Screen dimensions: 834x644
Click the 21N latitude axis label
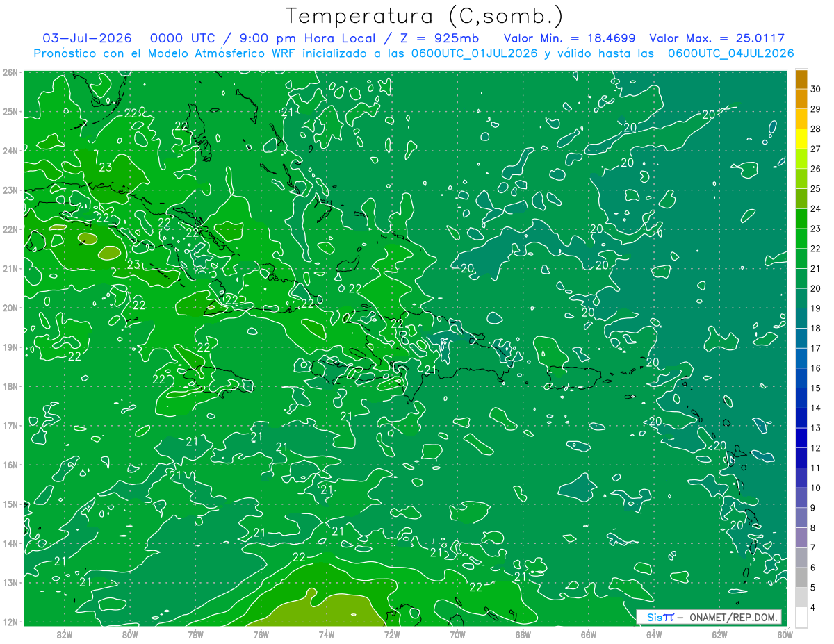tap(10, 268)
